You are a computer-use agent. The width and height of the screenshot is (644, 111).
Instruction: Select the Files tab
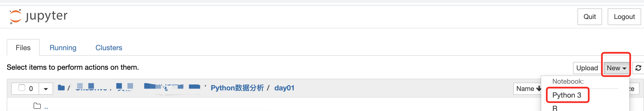(x=23, y=48)
